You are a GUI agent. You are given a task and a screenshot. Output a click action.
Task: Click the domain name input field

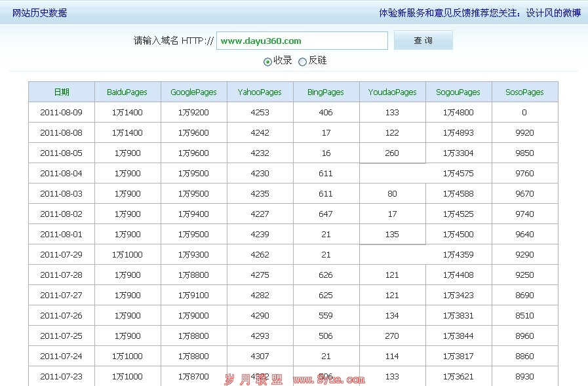[x=302, y=41]
